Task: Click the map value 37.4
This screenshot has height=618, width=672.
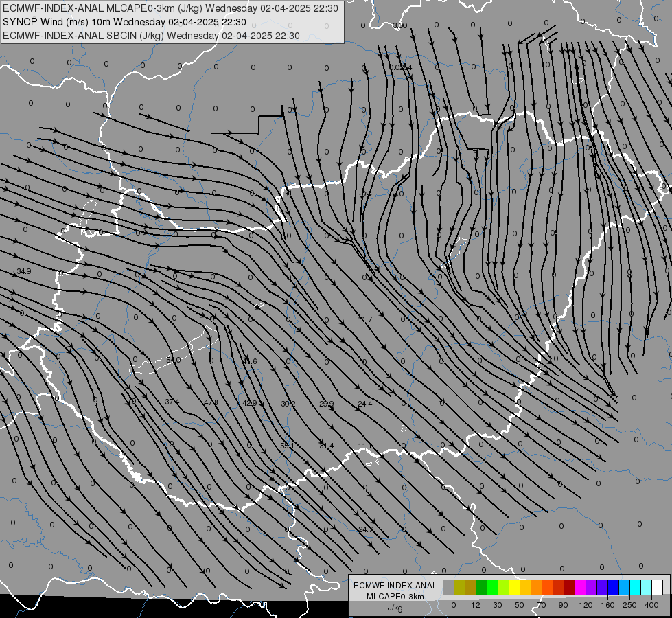Action: click(172, 402)
